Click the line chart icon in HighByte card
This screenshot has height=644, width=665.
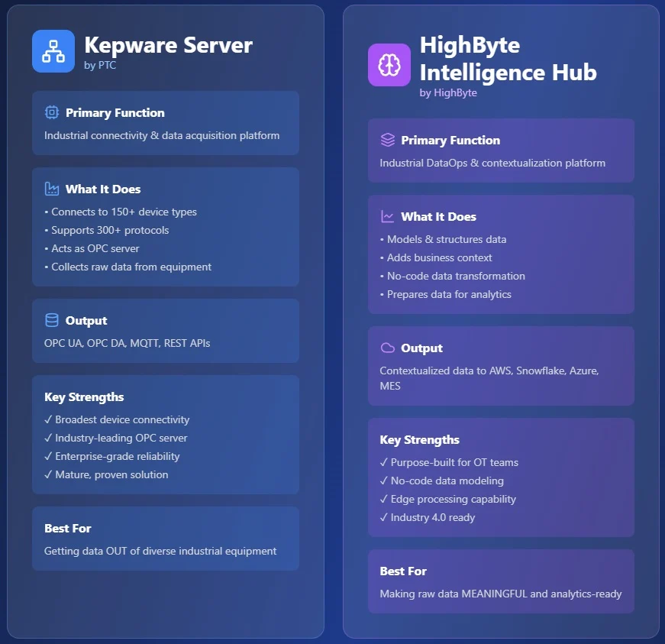tap(388, 216)
